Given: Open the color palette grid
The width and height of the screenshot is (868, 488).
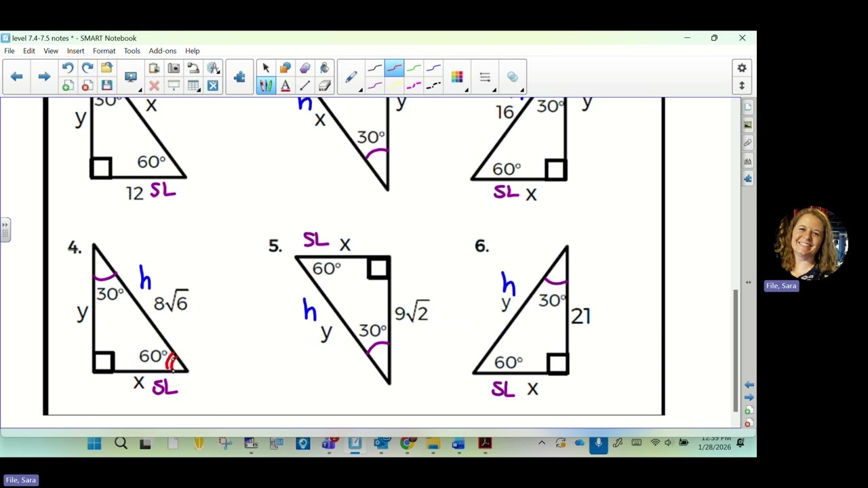Looking at the screenshot, I should 458,77.
